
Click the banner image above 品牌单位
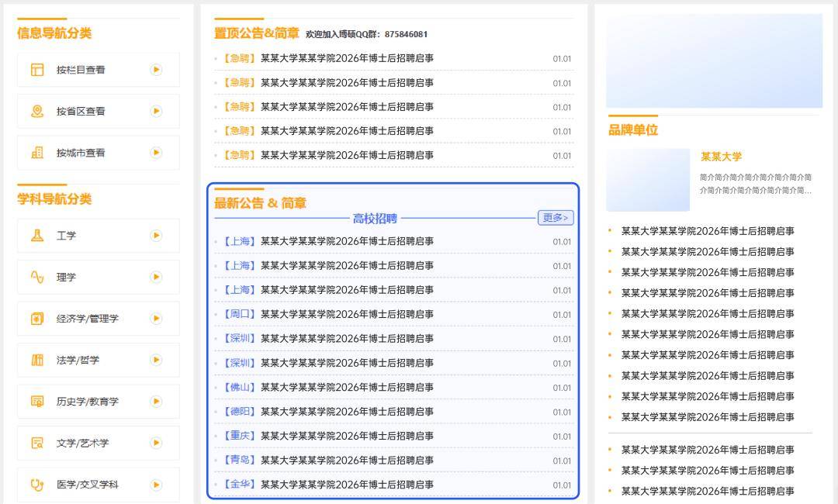(714, 60)
